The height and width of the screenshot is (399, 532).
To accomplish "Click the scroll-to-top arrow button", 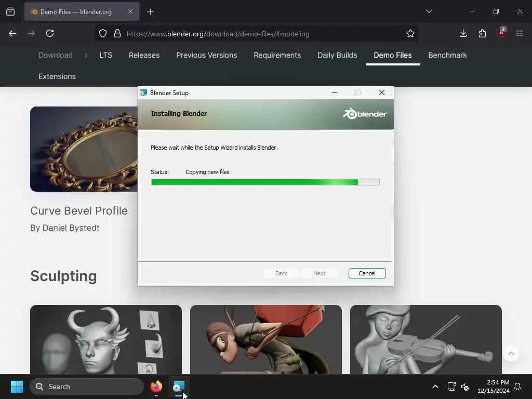I will [x=511, y=354].
